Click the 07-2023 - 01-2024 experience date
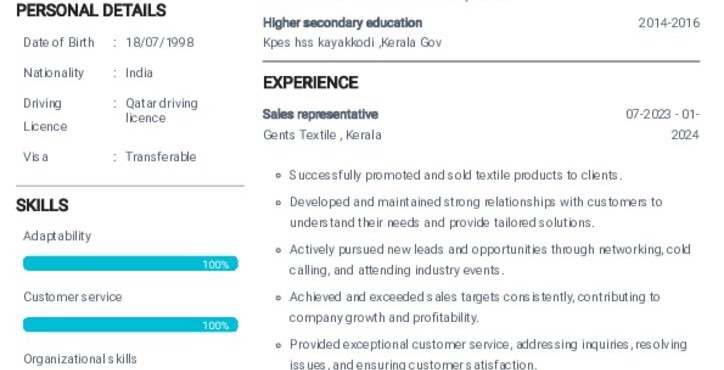 pyautogui.click(x=663, y=124)
